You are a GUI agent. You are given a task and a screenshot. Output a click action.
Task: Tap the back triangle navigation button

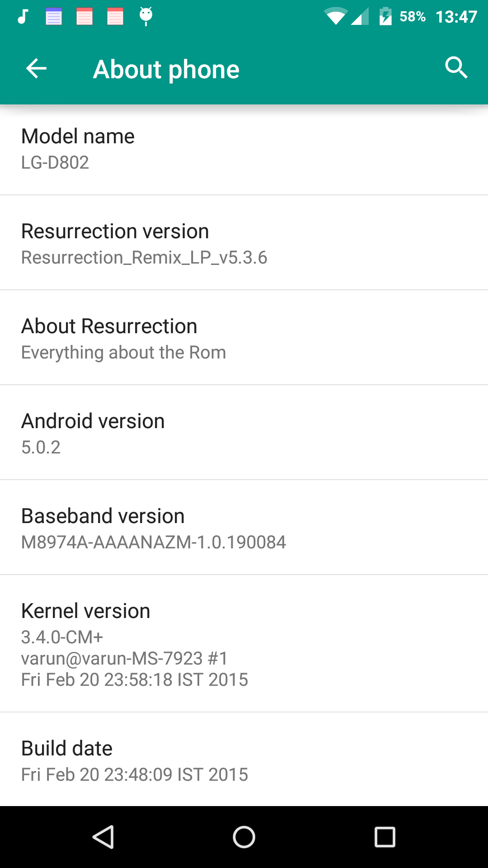point(103,837)
